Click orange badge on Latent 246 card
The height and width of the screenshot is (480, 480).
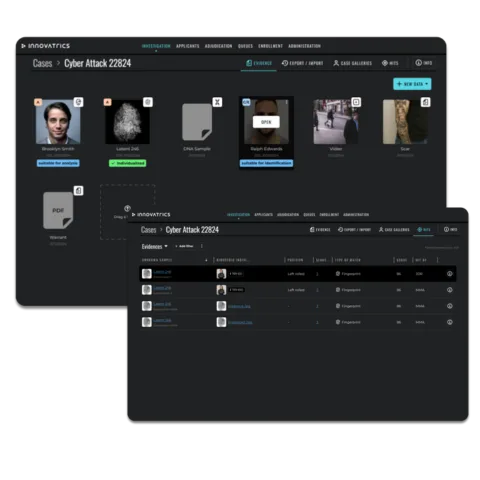point(107,102)
